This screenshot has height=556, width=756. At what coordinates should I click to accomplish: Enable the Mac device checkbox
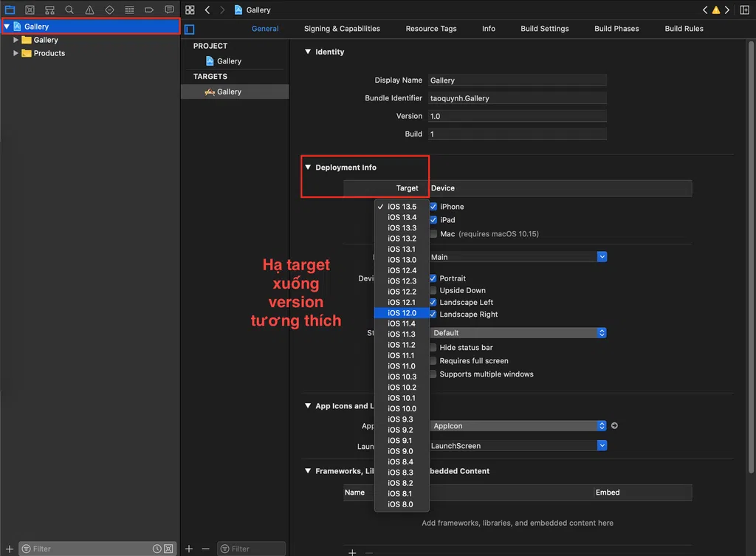[433, 234]
